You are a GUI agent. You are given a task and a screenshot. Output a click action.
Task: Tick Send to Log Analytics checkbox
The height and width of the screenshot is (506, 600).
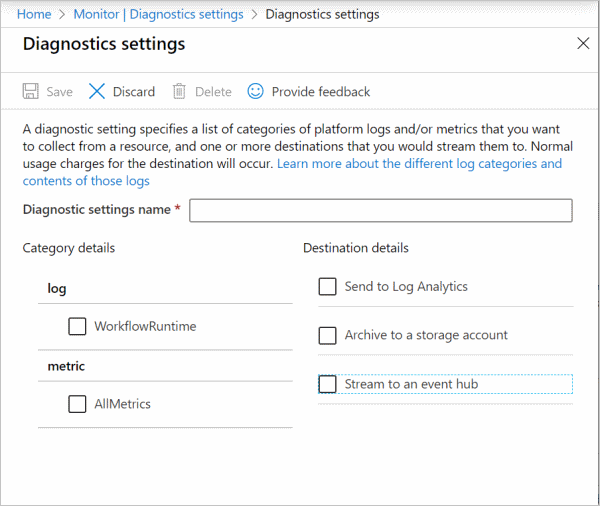pos(327,287)
